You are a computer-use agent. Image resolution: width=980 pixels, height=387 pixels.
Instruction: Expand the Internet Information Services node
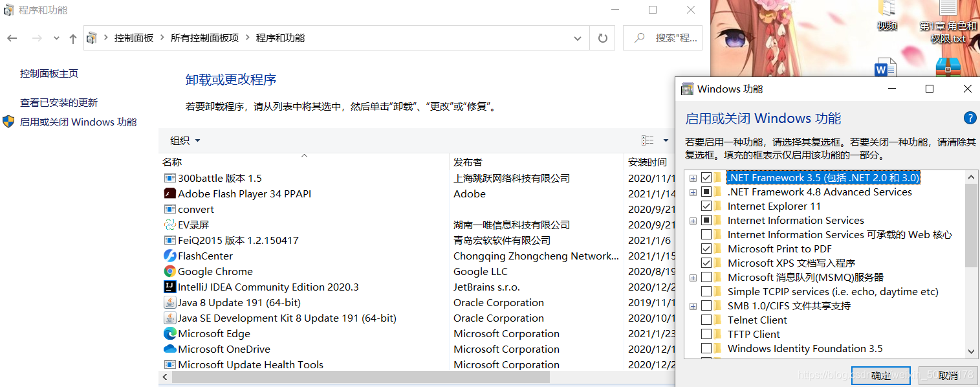[x=693, y=221]
